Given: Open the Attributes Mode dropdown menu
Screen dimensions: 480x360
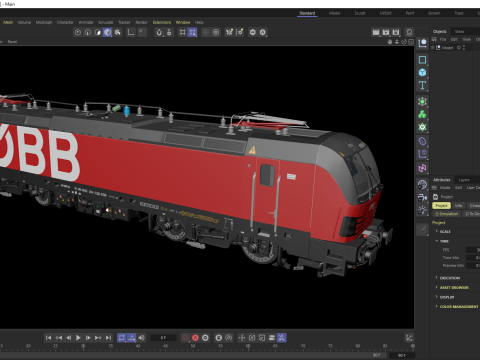Looking at the screenshot, I should click(x=445, y=188).
